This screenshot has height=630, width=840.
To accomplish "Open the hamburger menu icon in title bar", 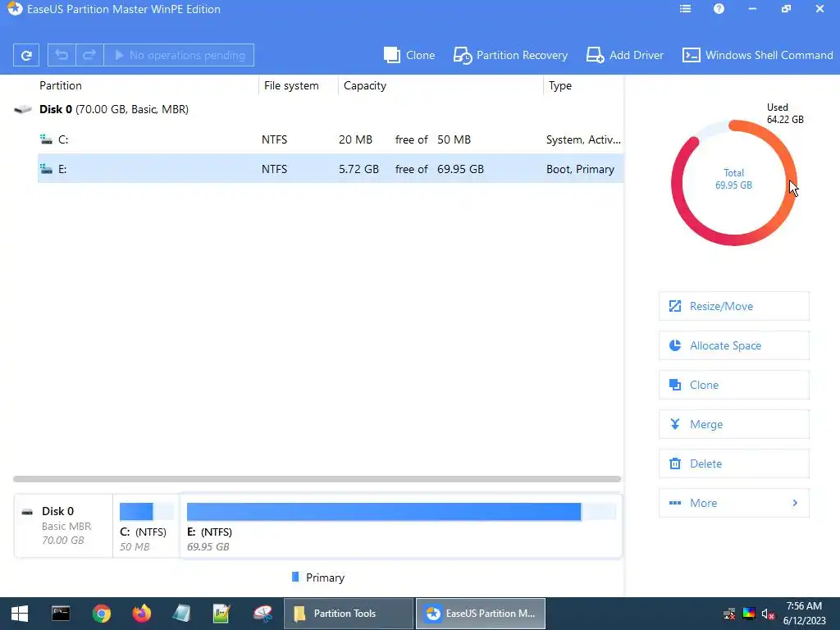I will coord(685,9).
